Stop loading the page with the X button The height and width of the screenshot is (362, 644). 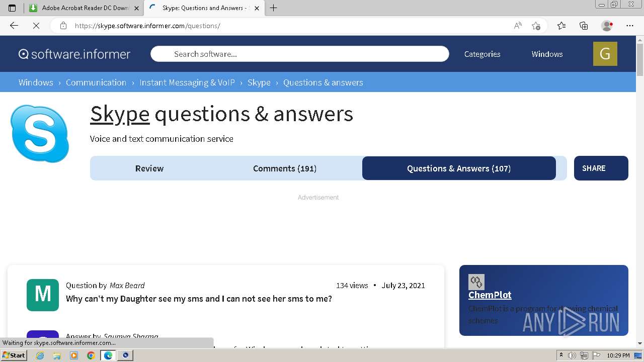pos(36,26)
